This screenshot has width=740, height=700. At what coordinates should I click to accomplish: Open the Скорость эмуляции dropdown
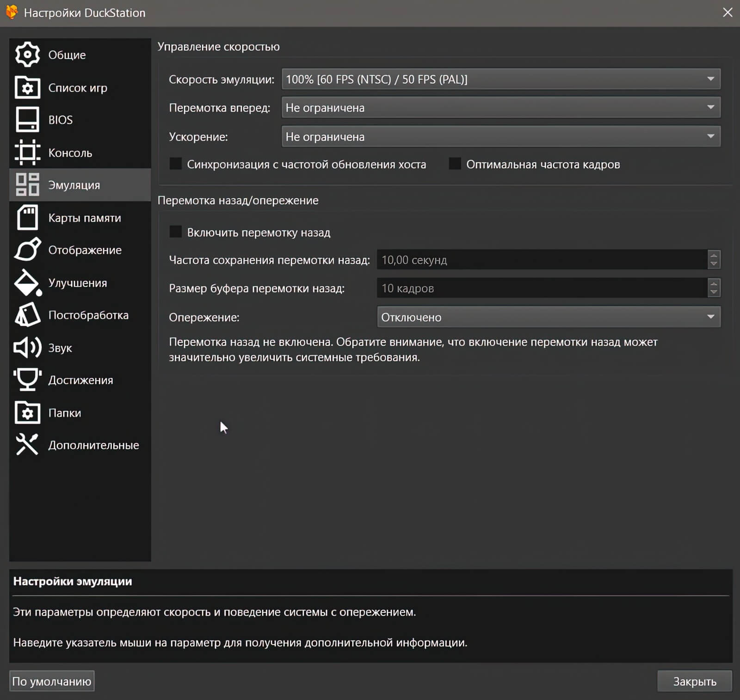(501, 79)
